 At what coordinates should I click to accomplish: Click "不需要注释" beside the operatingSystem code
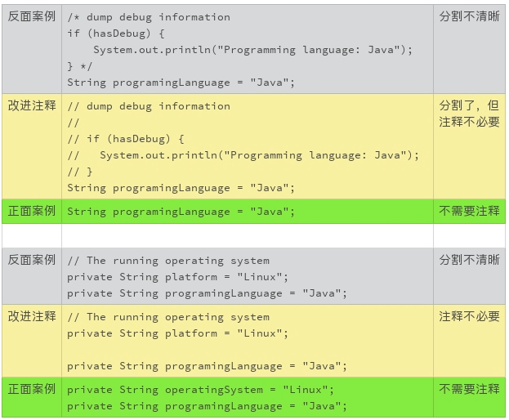[x=469, y=389]
